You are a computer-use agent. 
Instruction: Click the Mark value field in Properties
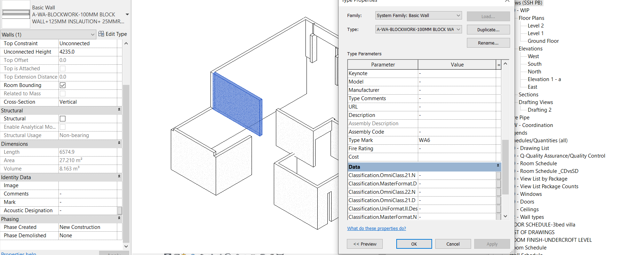[88, 202]
